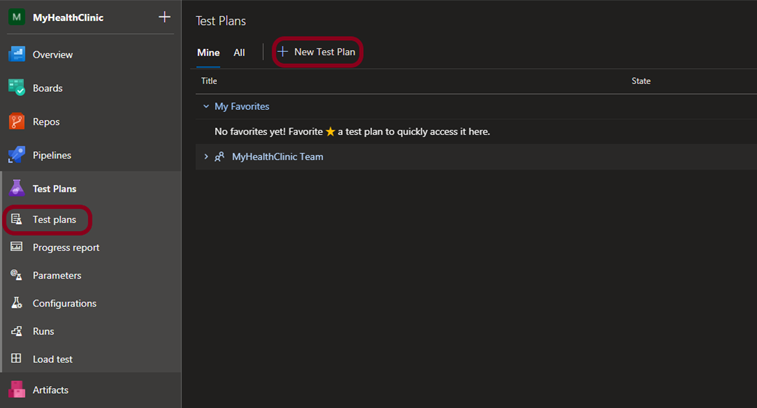Click the Runs icon
The width and height of the screenshot is (757, 408).
coord(16,331)
